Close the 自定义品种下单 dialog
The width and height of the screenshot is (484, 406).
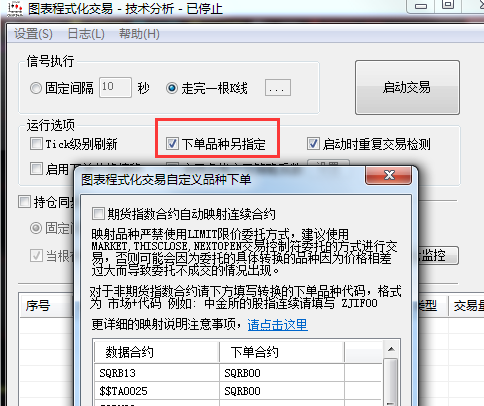point(388,175)
